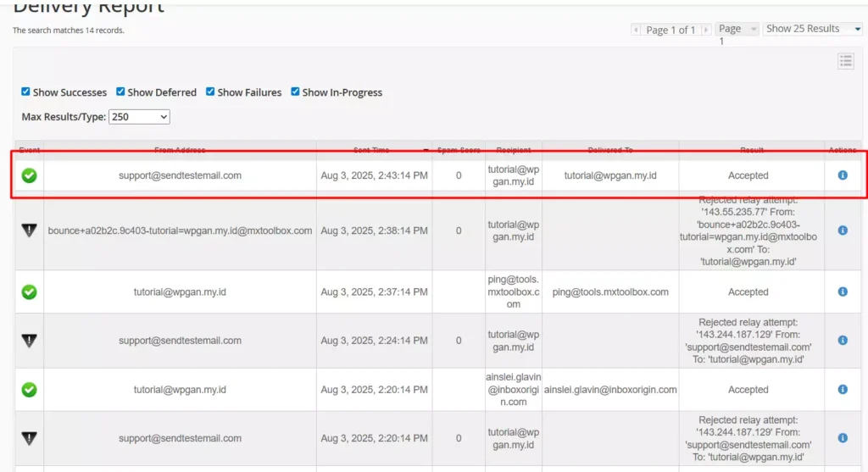The image size is (868, 472).
Task: Click failure icon of bottom 2:20:14 PM row
Action: click(x=30, y=438)
